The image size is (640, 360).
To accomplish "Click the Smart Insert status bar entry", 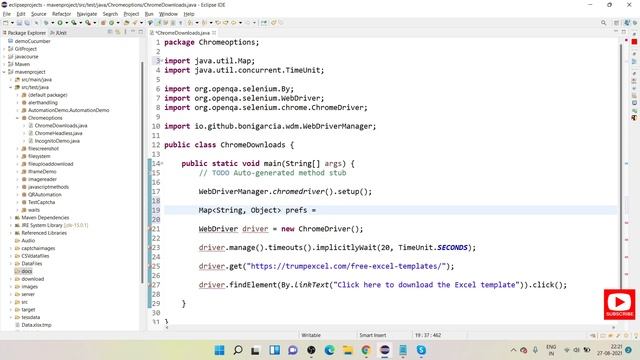I will (x=373, y=335).
